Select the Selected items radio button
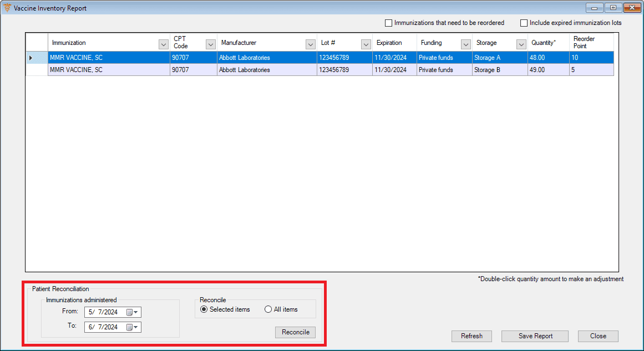The height and width of the screenshot is (351, 644). (204, 309)
